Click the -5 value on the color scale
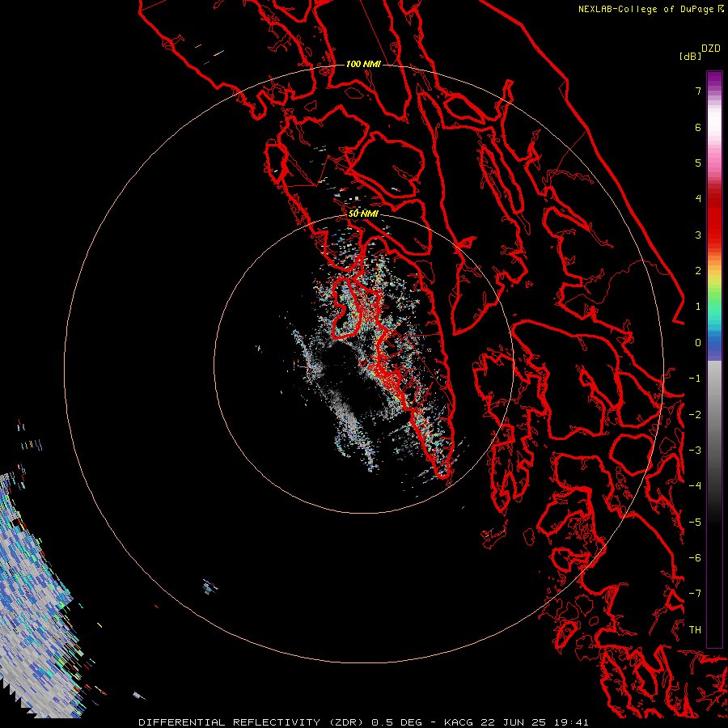 tap(695, 523)
